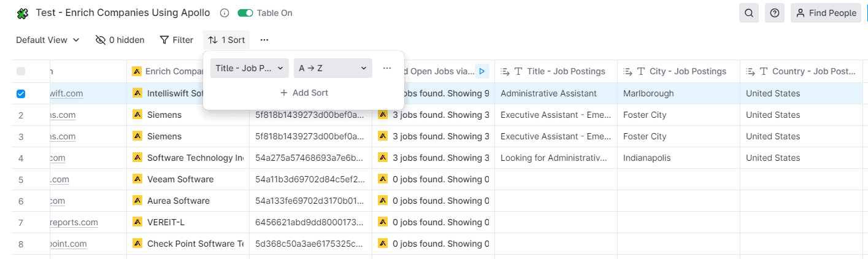Open the 0 hidden columns control

pos(120,40)
